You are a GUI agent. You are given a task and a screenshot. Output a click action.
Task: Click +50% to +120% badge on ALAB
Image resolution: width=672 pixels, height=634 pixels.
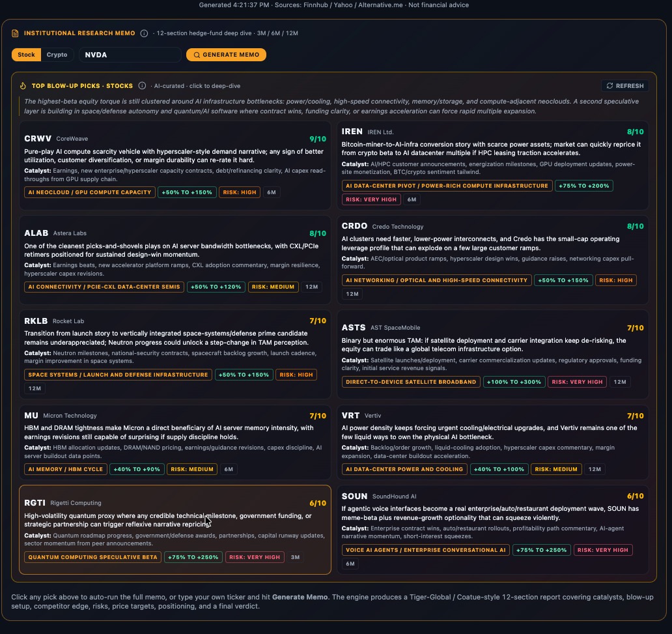pyautogui.click(x=216, y=287)
